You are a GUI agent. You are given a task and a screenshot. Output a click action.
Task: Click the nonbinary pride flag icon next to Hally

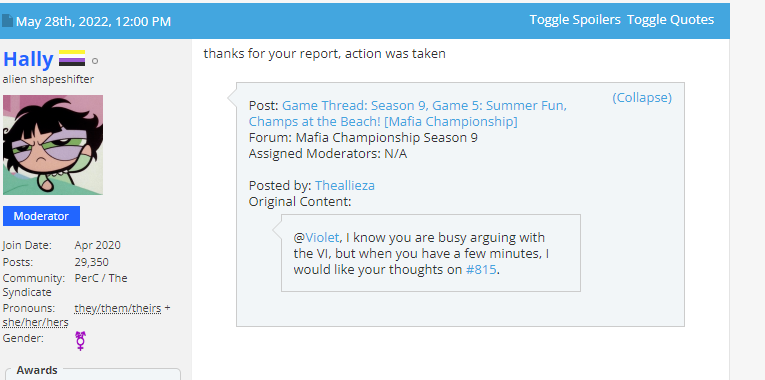click(x=72, y=59)
